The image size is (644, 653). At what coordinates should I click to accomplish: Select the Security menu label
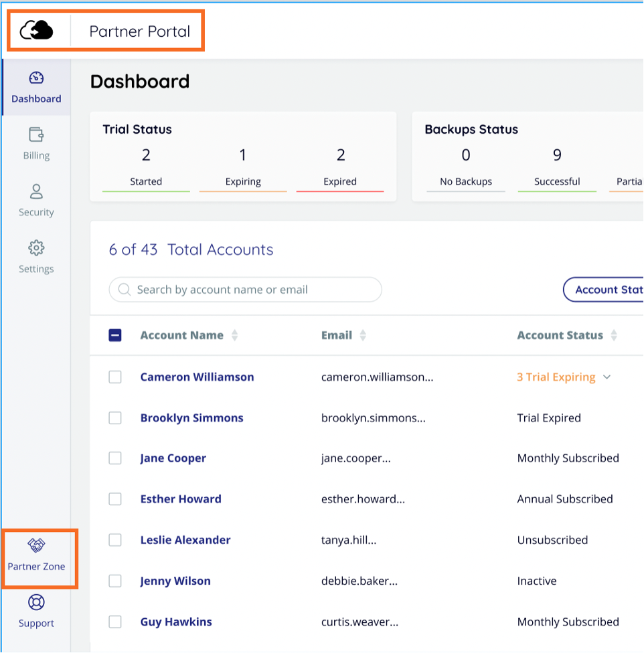(x=36, y=212)
